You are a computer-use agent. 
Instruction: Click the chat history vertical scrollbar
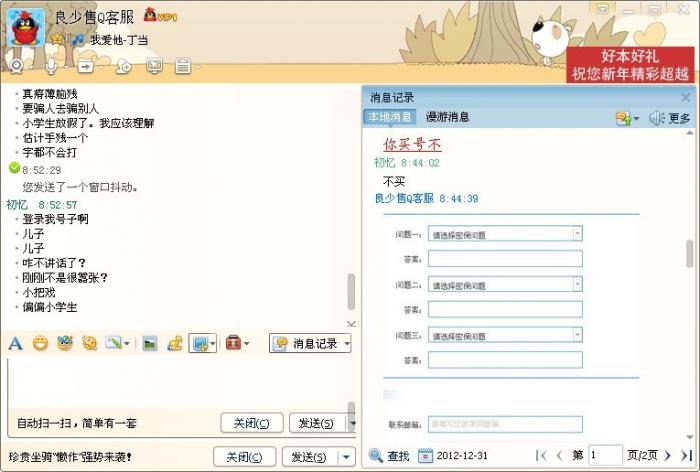pos(351,292)
